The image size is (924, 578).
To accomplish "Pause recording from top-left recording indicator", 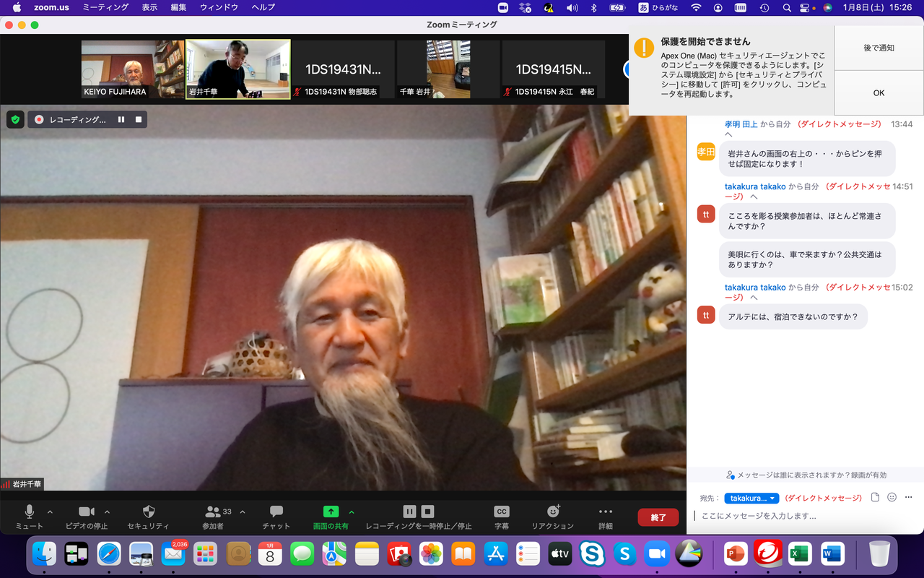I will [x=121, y=119].
